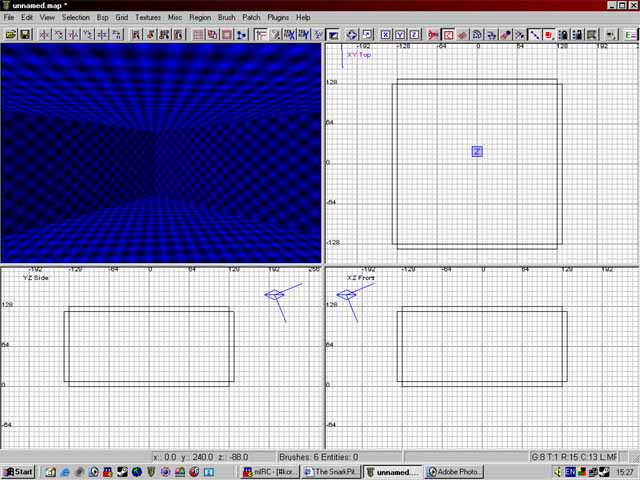
Task: Click the Windows Start button
Action: 18,471
